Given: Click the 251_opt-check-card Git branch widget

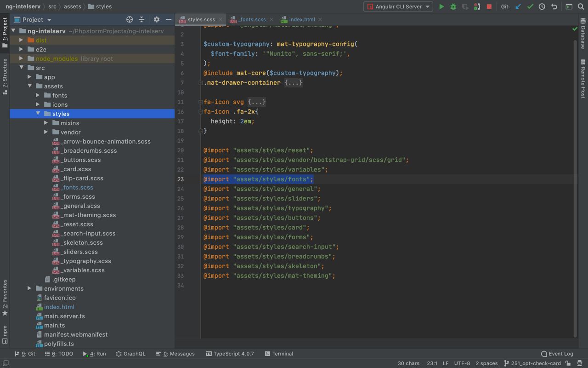Looking at the screenshot, I should (x=532, y=363).
